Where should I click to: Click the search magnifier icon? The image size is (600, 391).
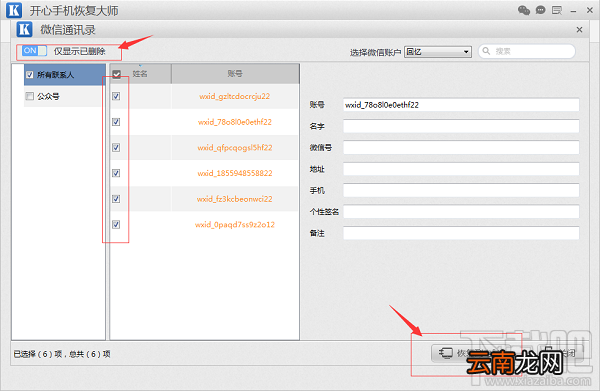click(x=486, y=51)
